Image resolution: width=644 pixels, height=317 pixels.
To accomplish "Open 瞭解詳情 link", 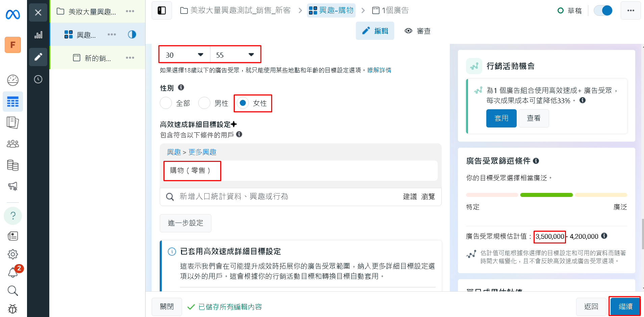I will point(379,70).
